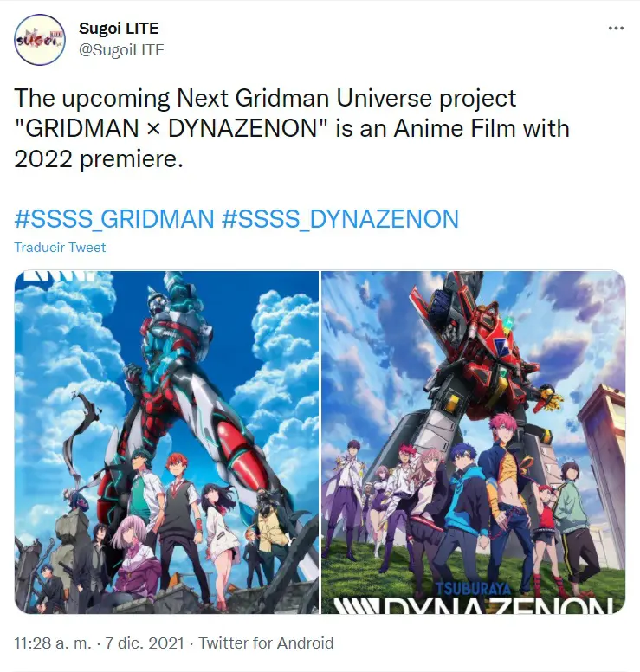Click the TSUBURAYA text on the poster
The image size is (640, 672).
tap(474, 588)
